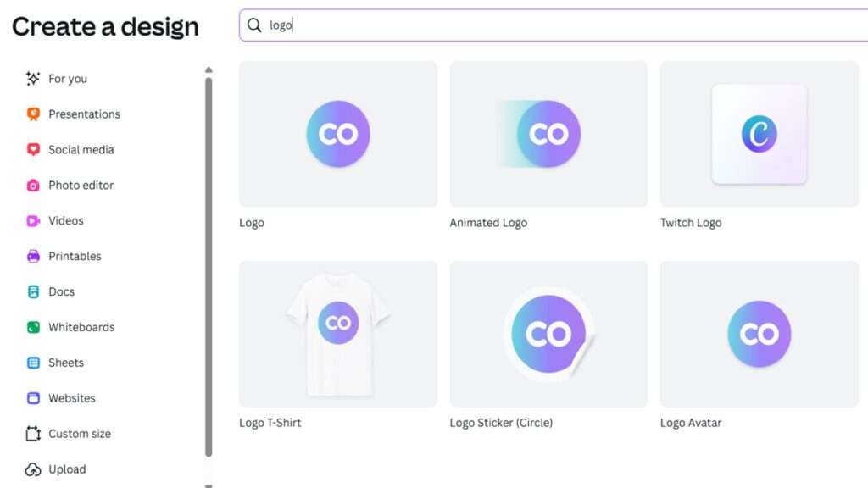Click the For you sparkle icon
Screen dimensions: 868x488
(x=33, y=79)
